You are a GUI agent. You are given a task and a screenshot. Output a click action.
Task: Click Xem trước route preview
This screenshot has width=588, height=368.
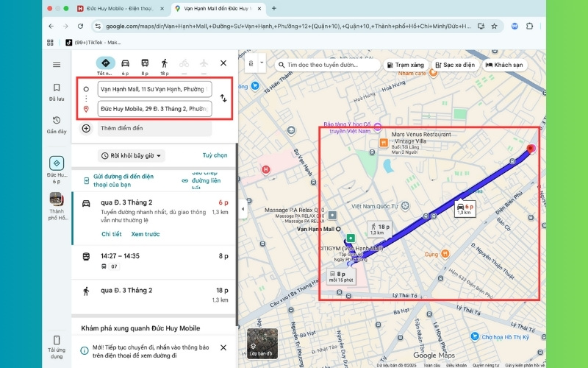(x=145, y=234)
